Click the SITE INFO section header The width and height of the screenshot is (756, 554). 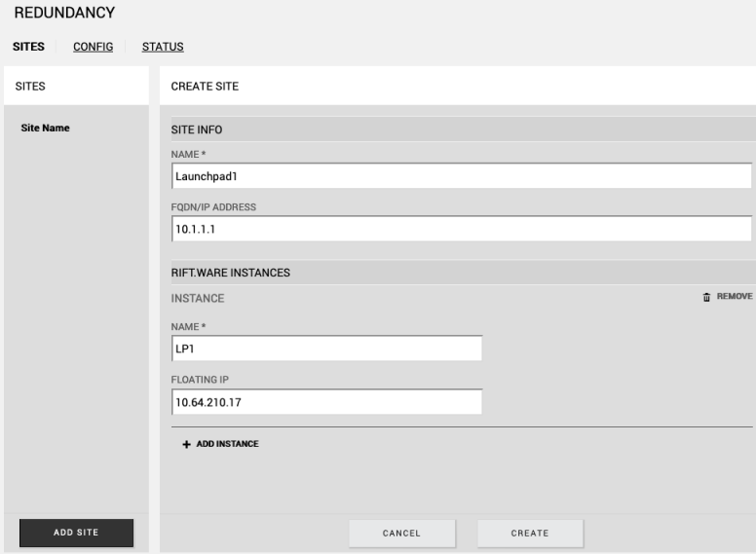point(198,129)
